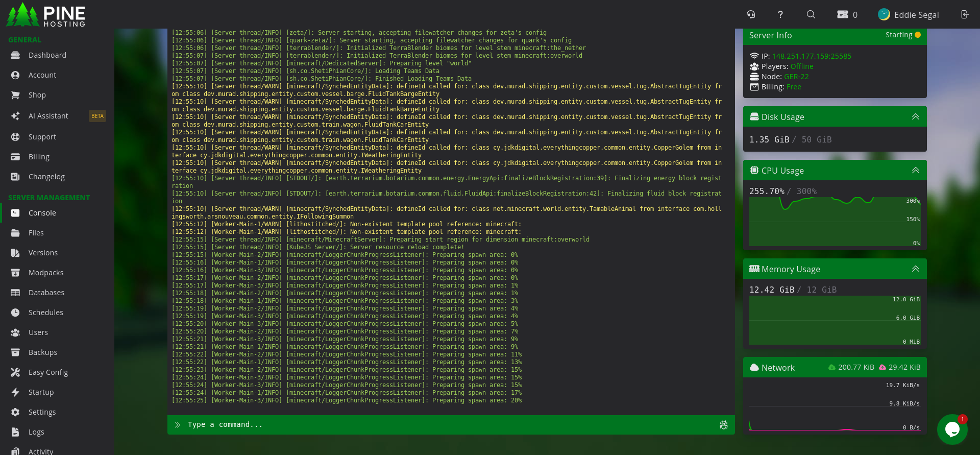
Task: Click the Support lifebuoy icon
Action: [x=15, y=137]
